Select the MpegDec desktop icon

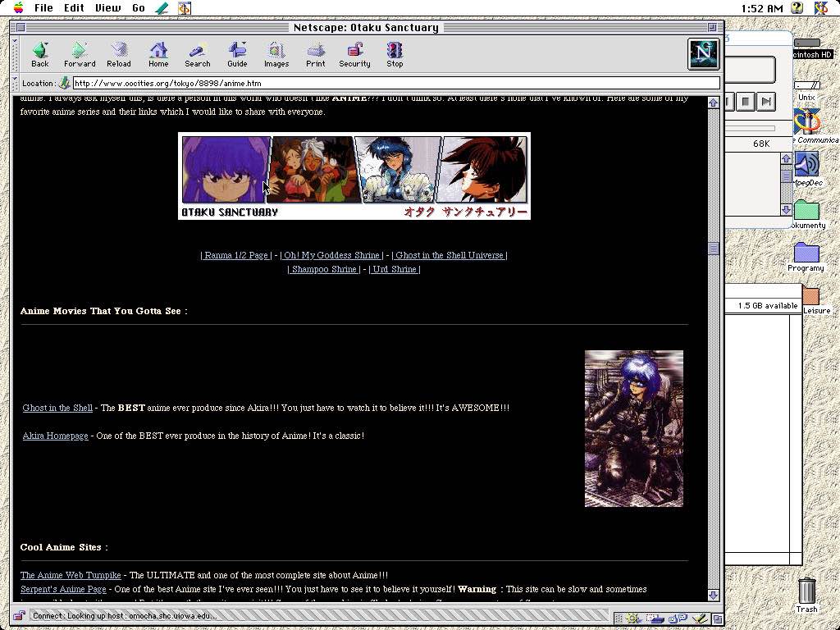click(807, 169)
